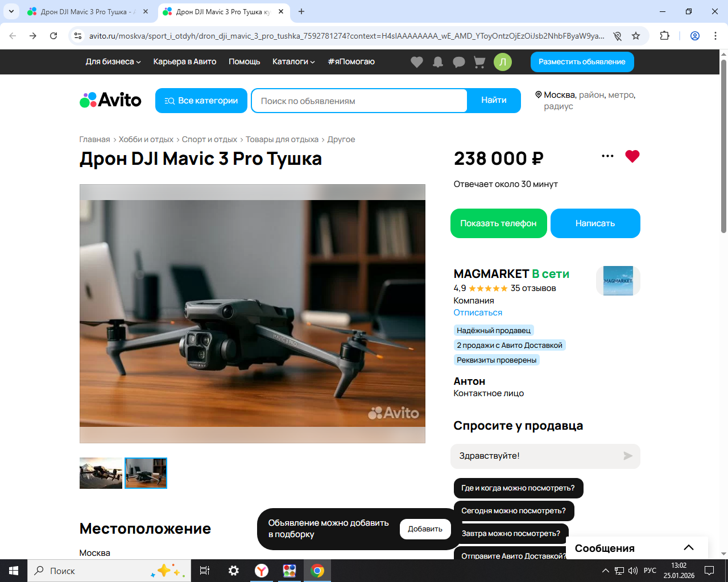Open Спорт и отдых breadcrumb
The width and height of the screenshot is (728, 582).
point(209,139)
